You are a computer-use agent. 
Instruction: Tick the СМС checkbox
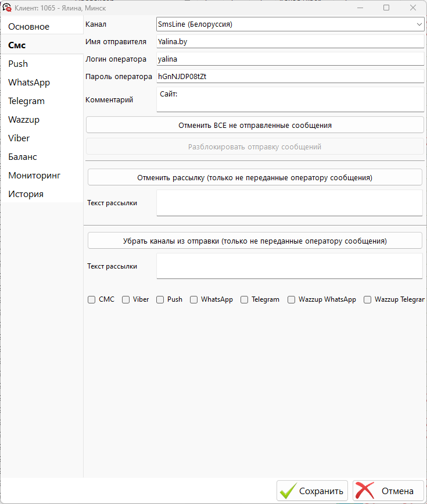pyautogui.click(x=92, y=299)
